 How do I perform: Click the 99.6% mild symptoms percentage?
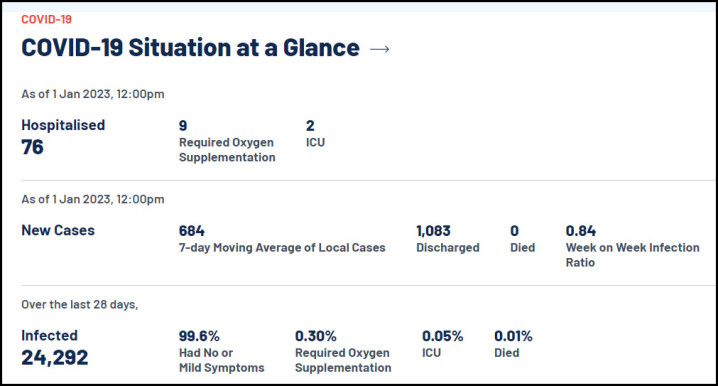coord(199,336)
